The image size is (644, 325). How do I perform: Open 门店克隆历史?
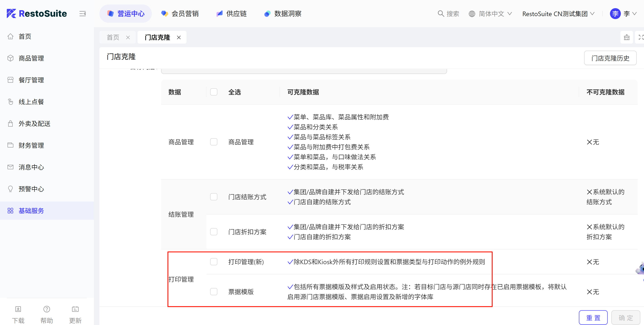pyautogui.click(x=610, y=58)
